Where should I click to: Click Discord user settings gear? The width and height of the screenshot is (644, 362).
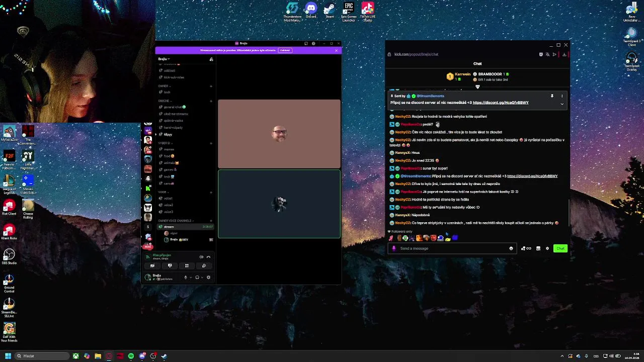pos(208,277)
